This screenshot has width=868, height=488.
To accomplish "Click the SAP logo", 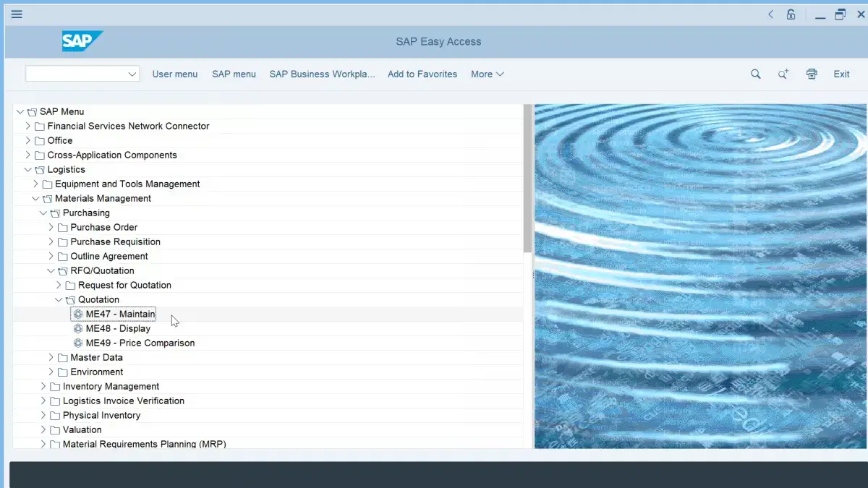I will 82,41.
